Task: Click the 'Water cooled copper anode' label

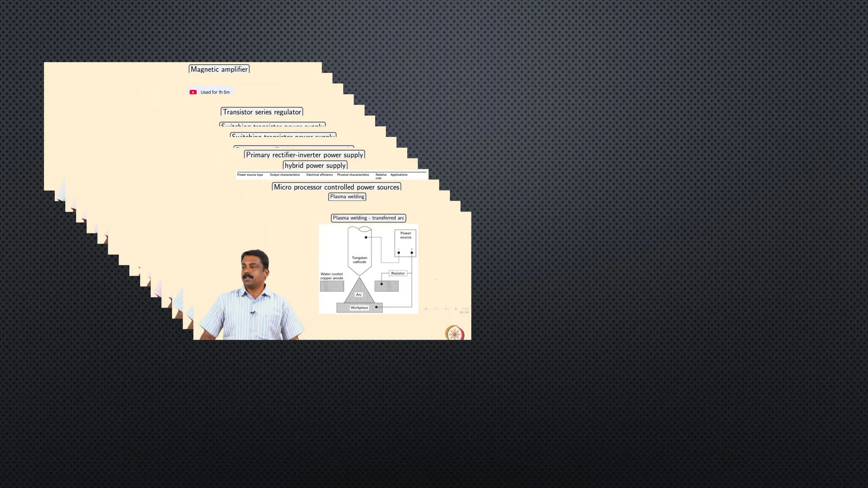Action: [331, 276]
